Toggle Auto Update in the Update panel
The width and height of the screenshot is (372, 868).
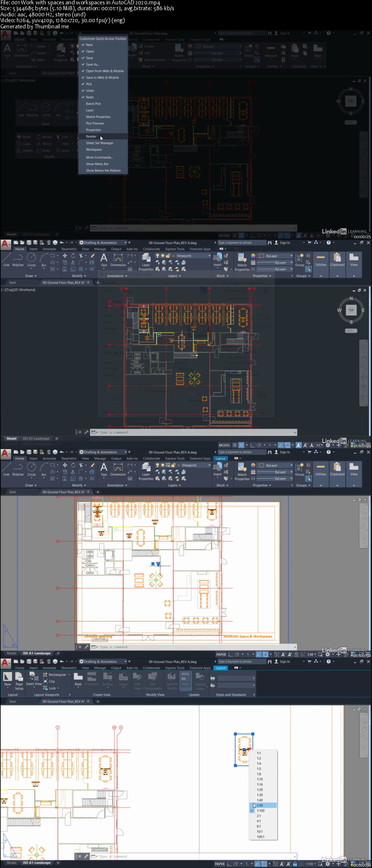(x=186, y=681)
